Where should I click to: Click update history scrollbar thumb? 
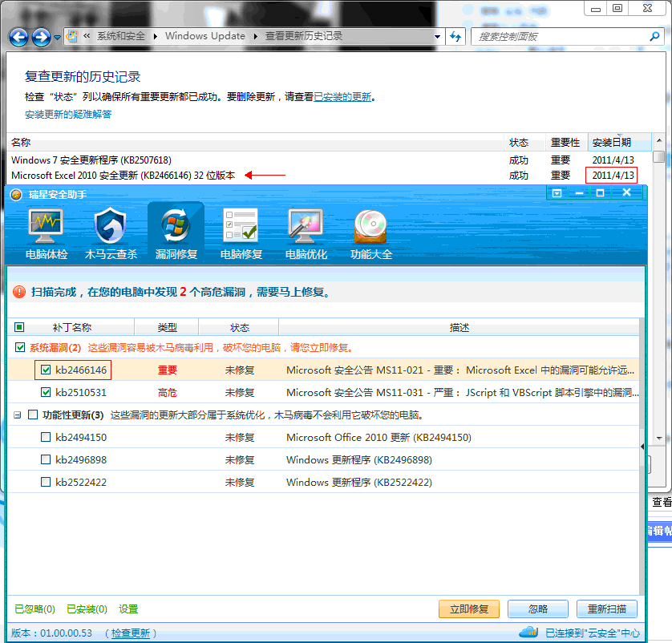point(658,157)
